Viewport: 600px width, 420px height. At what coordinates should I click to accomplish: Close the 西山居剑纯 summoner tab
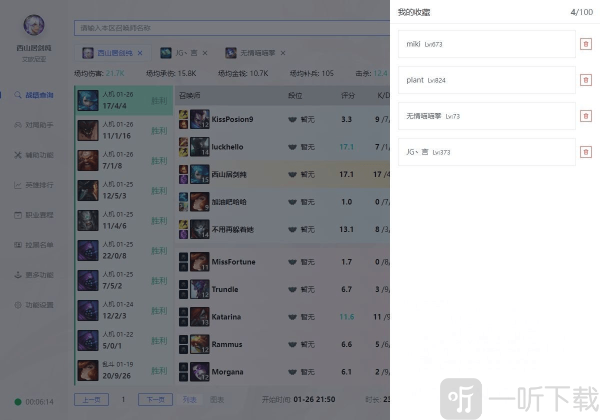click(x=140, y=53)
